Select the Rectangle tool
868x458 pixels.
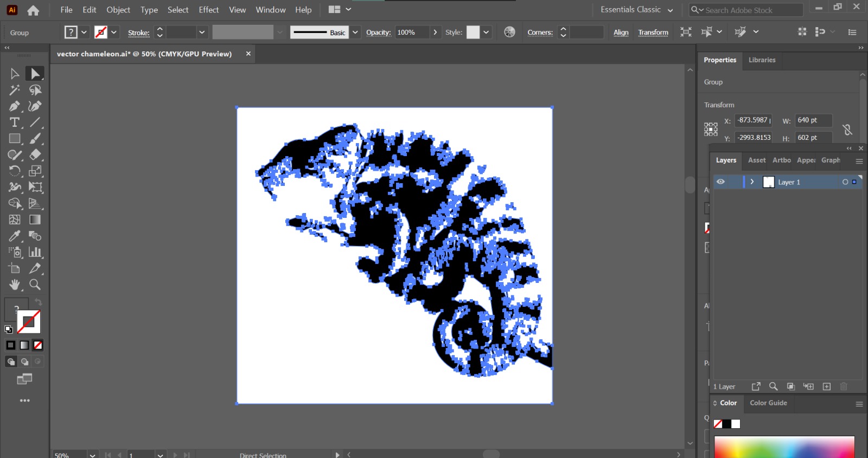15,139
